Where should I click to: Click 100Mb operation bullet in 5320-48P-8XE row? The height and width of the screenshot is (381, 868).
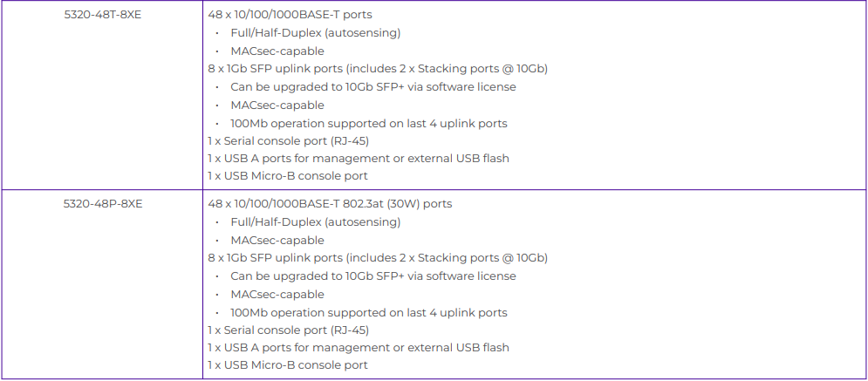coord(368,313)
